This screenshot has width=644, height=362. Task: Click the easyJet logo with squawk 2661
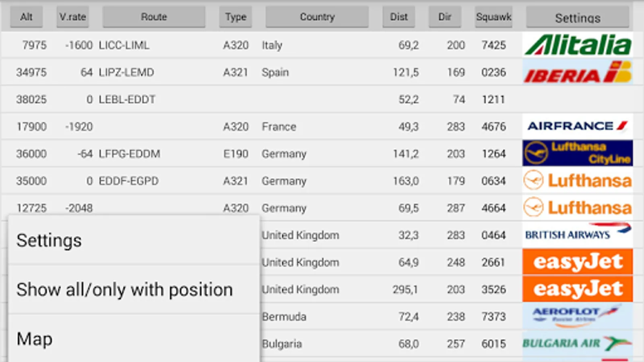[x=577, y=262]
